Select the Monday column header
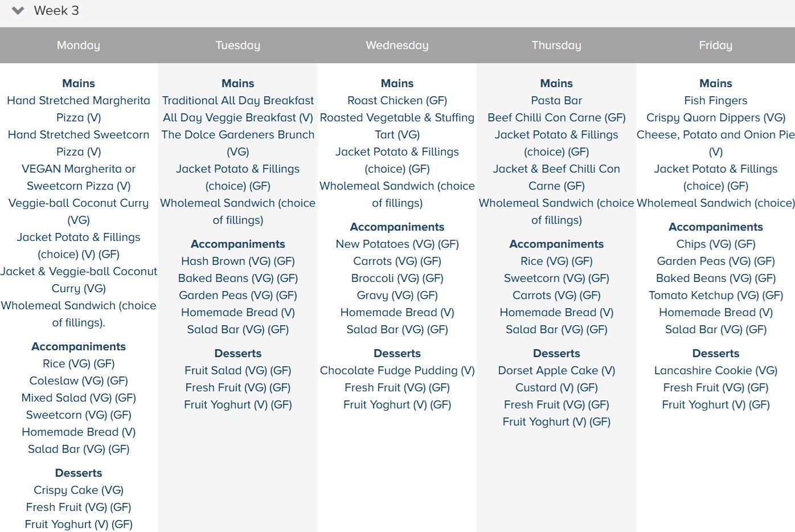Image resolution: width=795 pixels, height=532 pixels. click(x=79, y=46)
